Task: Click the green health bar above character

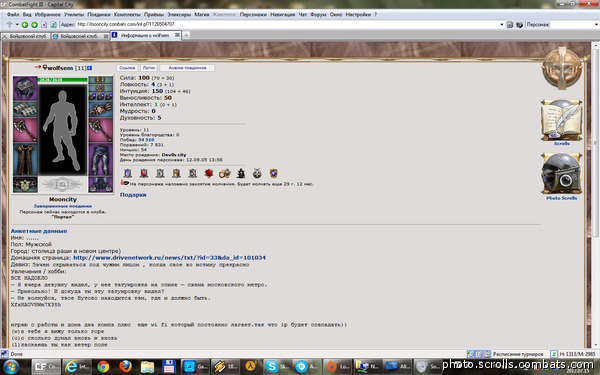Action: [63, 80]
